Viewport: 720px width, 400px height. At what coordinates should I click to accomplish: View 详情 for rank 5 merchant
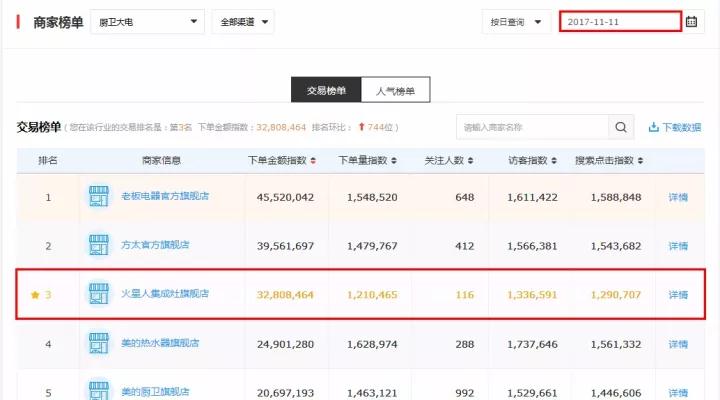click(x=678, y=393)
